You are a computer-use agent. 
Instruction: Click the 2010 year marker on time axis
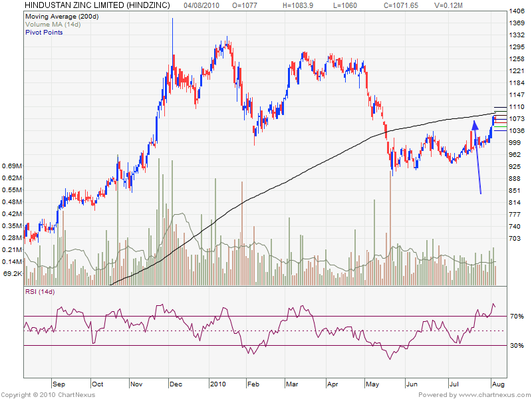(218, 384)
